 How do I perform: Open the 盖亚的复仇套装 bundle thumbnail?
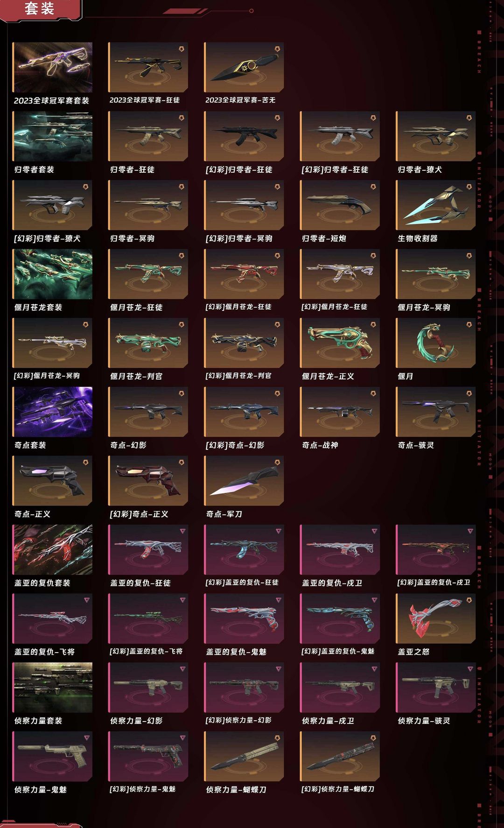tap(52, 550)
